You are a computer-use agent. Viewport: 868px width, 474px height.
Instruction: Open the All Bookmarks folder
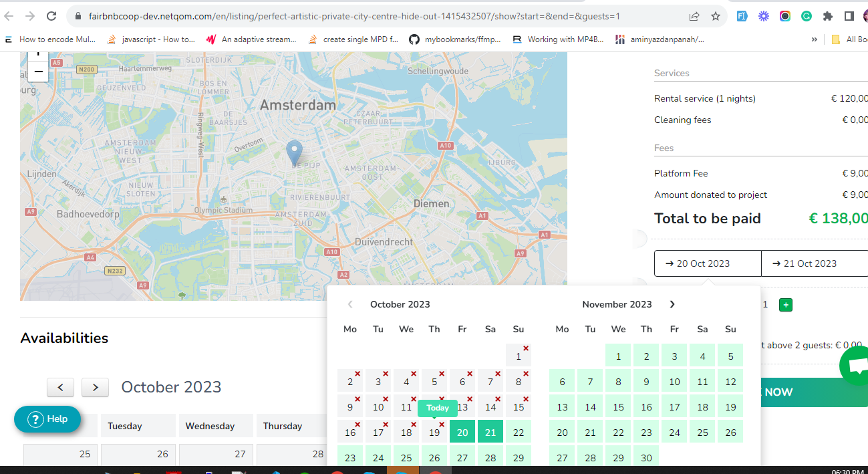point(850,39)
